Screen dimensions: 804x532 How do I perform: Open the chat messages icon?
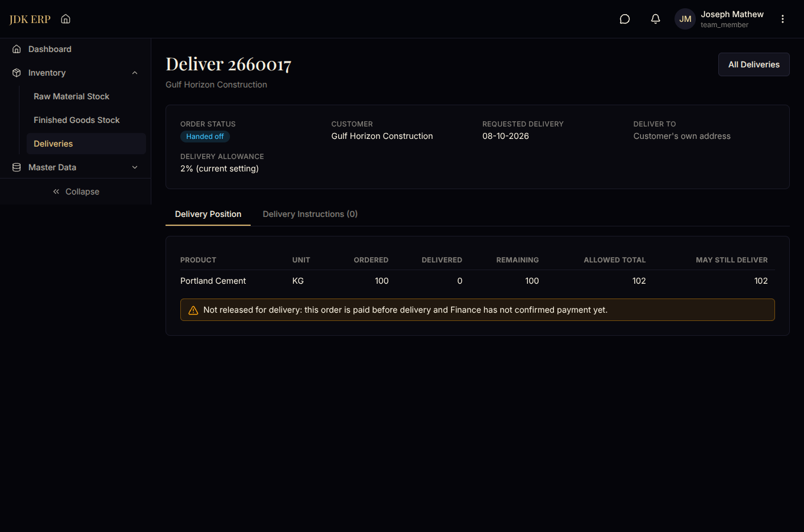625,19
